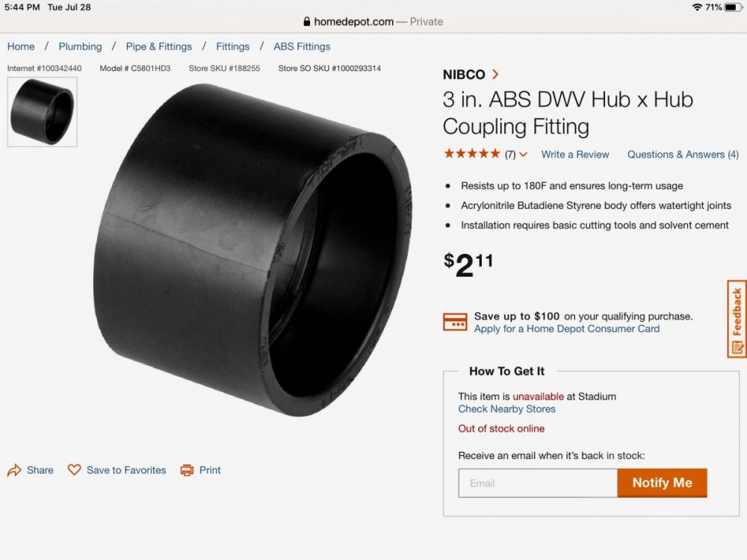Open Plumbing breadcrumb category
Image resolution: width=747 pixels, height=560 pixels.
(x=80, y=46)
